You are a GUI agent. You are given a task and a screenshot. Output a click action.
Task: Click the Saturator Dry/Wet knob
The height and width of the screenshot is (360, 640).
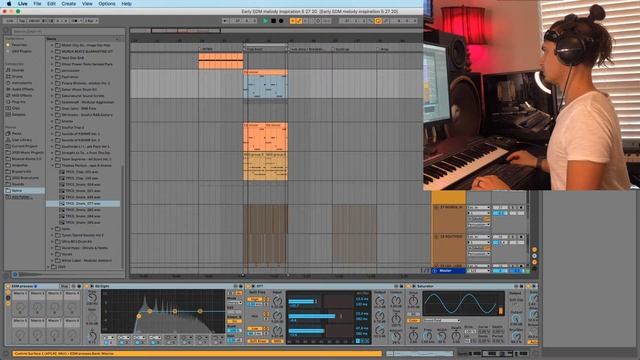click(516, 336)
